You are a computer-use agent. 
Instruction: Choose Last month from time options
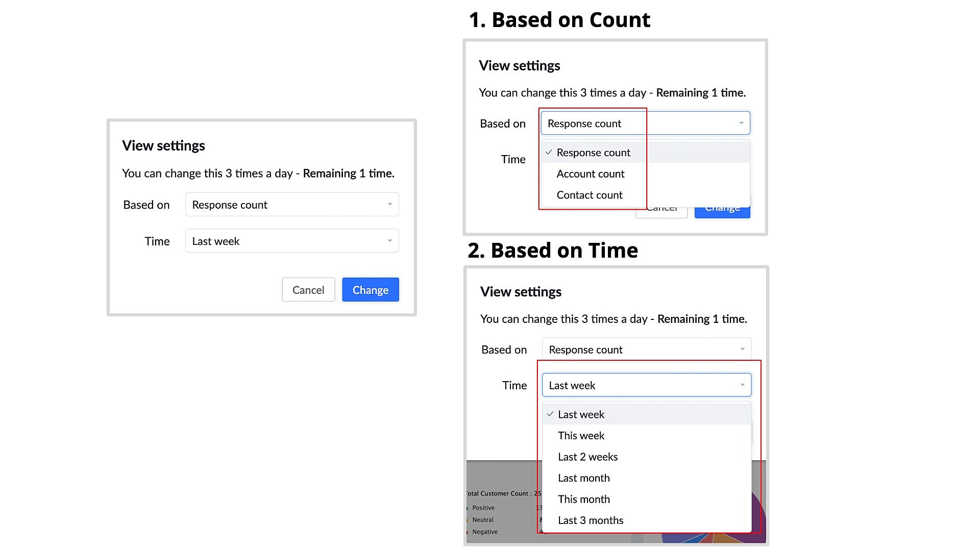[x=583, y=478]
